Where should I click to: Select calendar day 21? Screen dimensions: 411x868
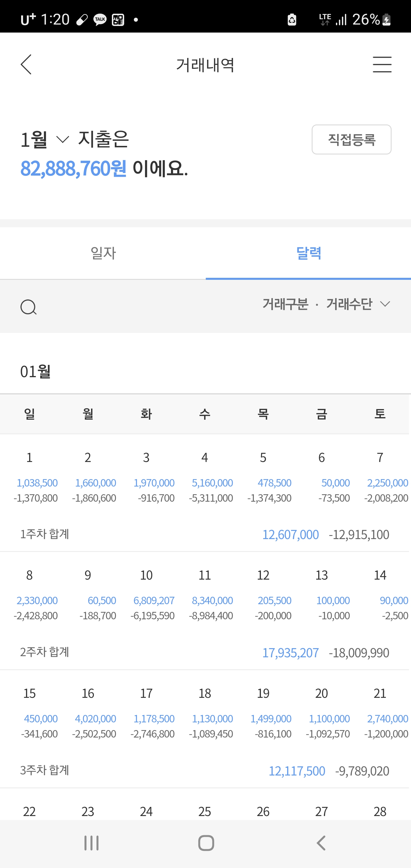click(380, 693)
